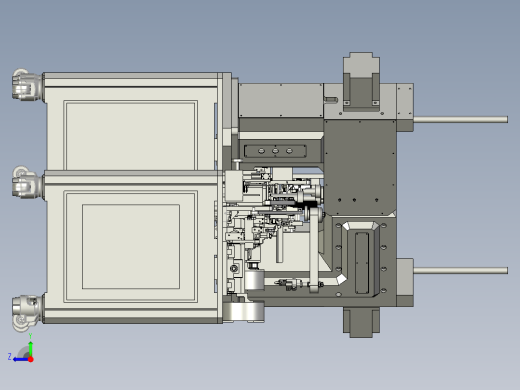Click the red X axis dot on the triad
520x390 pixels.
(x=31, y=359)
